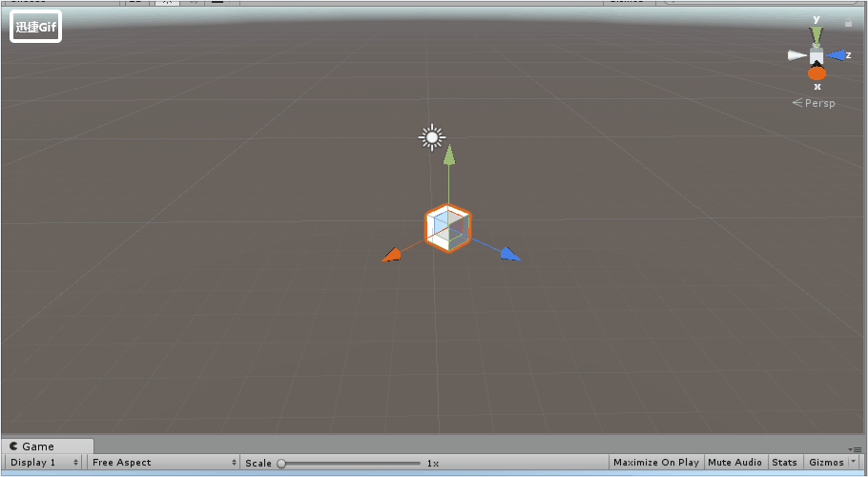This screenshot has width=868, height=477.
Task: Switch to the Game tab
Action: 48,446
